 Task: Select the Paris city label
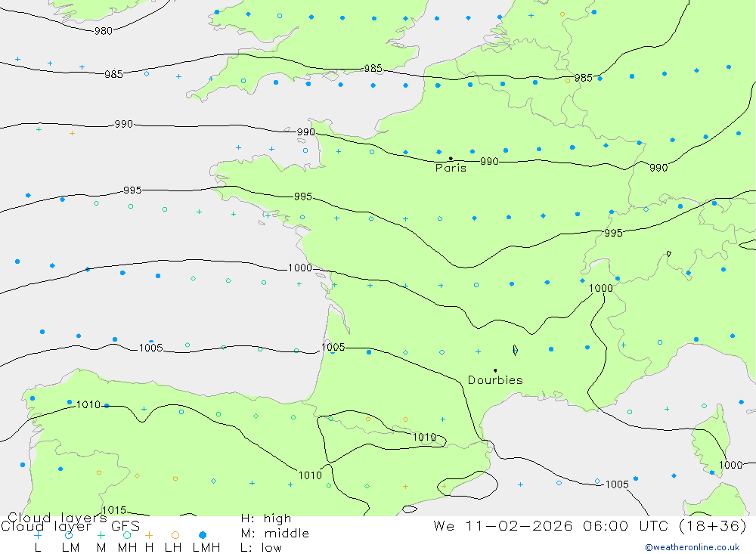(x=451, y=168)
